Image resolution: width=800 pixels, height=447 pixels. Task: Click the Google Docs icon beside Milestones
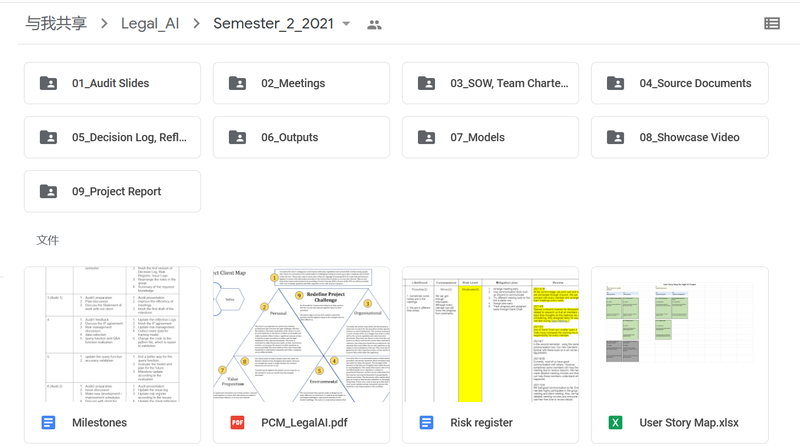pyautogui.click(x=48, y=423)
